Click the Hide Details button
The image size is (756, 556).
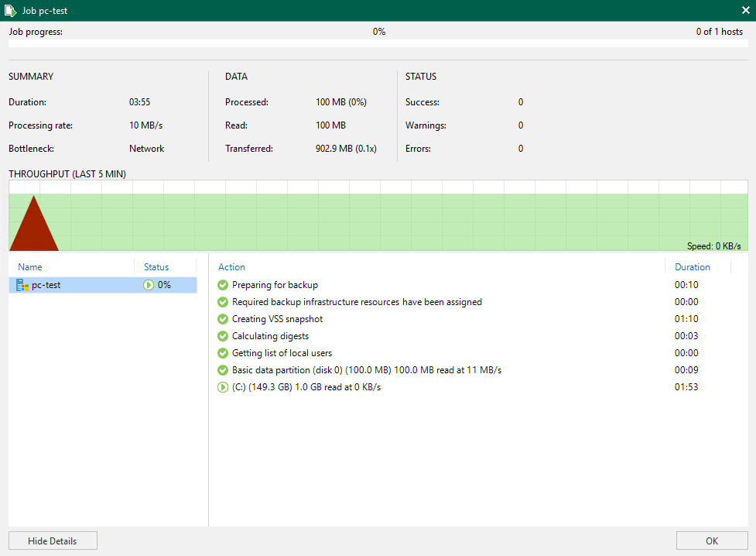click(x=53, y=541)
